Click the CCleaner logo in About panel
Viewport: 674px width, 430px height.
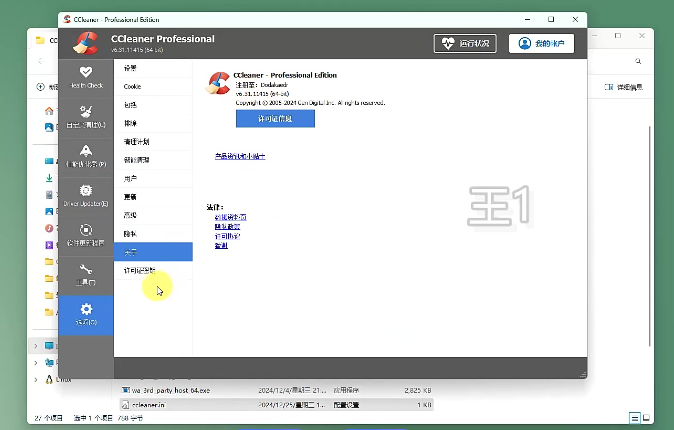(x=218, y=83)
